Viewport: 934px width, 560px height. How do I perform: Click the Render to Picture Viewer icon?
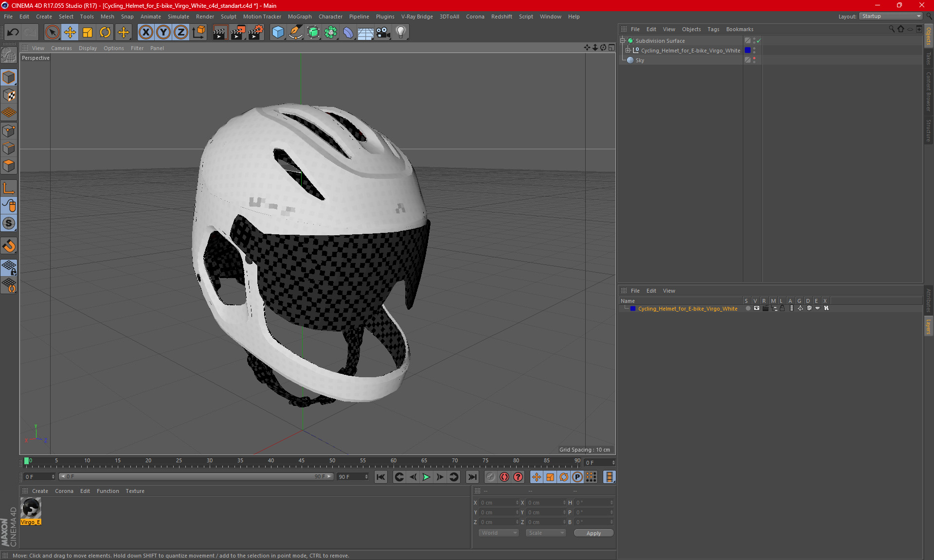[x=238, y=32]
